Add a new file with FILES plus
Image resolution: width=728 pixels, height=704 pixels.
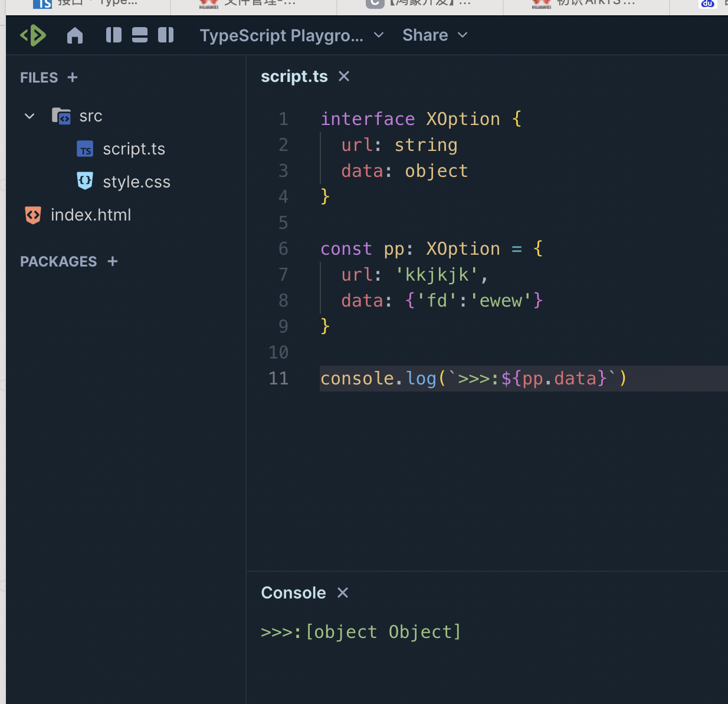(x=73, y=77)
